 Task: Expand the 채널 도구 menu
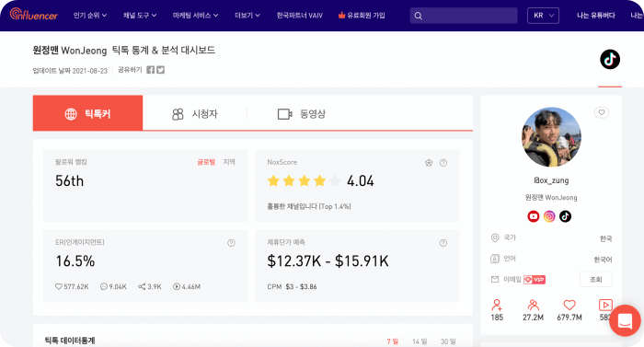pos(140,16)
